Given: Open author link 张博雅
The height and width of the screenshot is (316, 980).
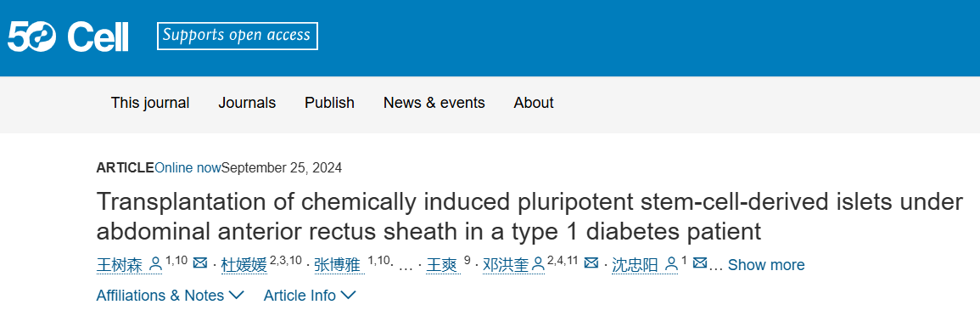Looking at the screenshot, I should (338, 265).
